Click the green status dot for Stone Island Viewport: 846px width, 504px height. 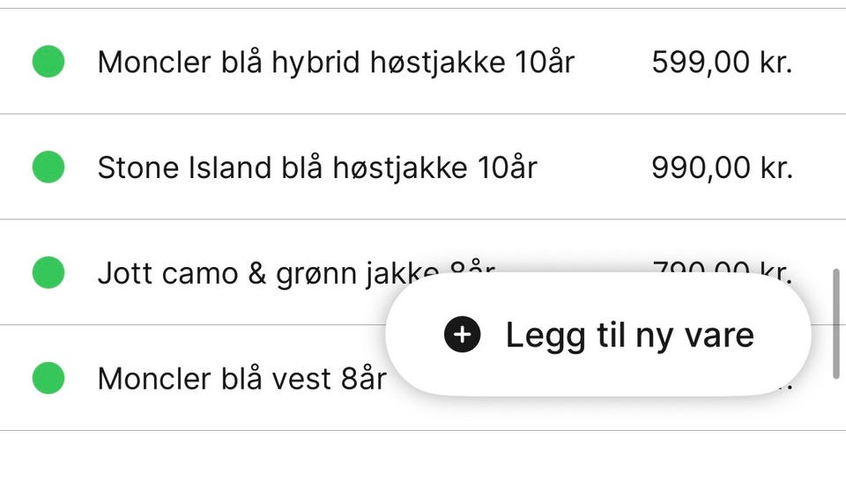point(48,167)
